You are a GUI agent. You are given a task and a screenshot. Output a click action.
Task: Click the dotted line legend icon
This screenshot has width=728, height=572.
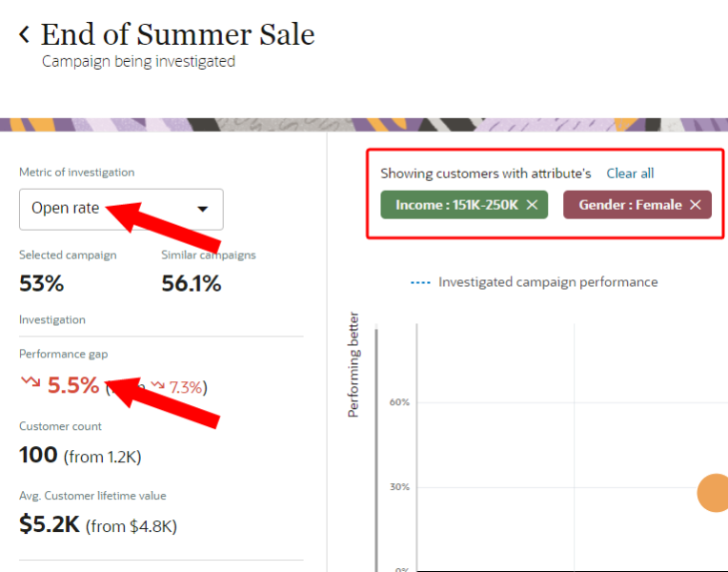pos(419,282)
